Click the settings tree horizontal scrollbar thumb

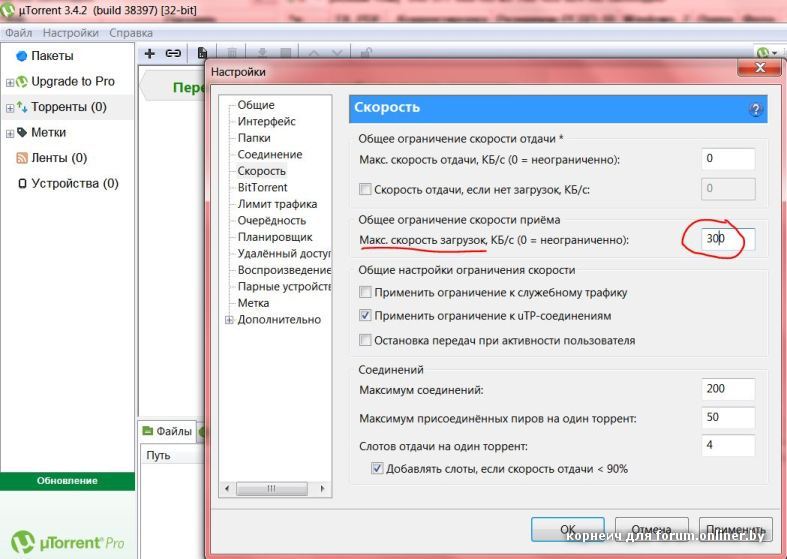(x=272, y=488)
